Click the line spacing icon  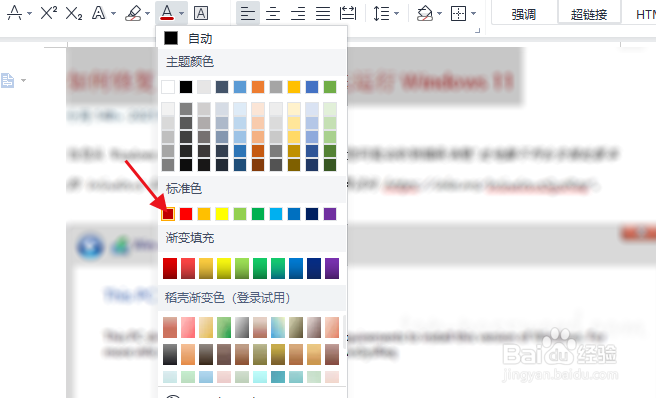pyautogui.click(x=382, y=14)
